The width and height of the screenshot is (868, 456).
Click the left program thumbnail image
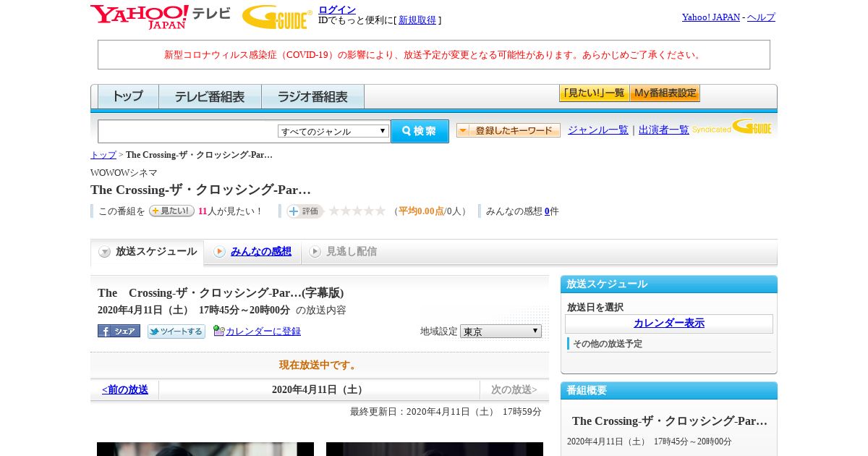click(x=205, y=449)
